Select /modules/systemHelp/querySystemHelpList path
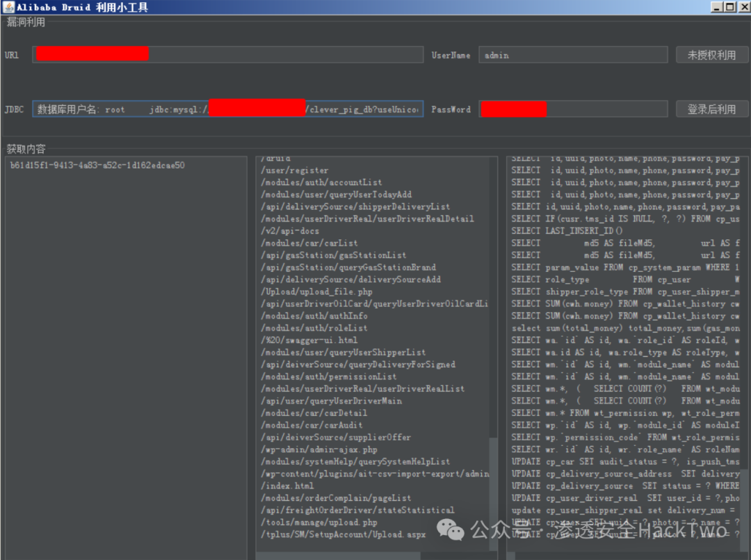Screen dimensions: 751x560 355,462
